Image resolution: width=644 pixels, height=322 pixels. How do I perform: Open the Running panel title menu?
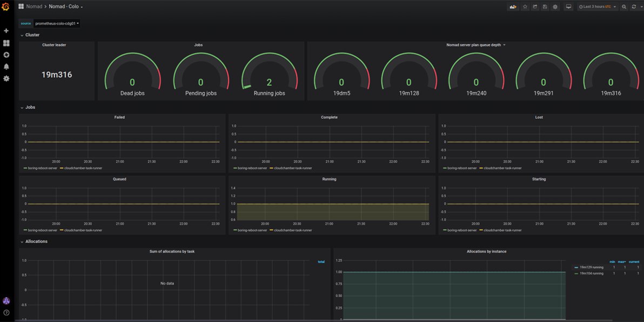329,179
